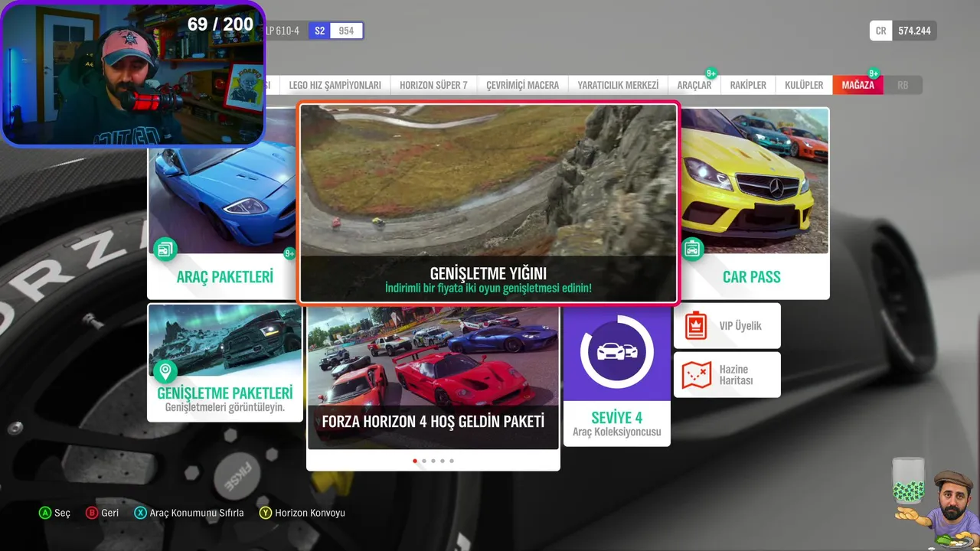Open the VIP Üyelik option
The image size is (980, 551).
[727, 326]
